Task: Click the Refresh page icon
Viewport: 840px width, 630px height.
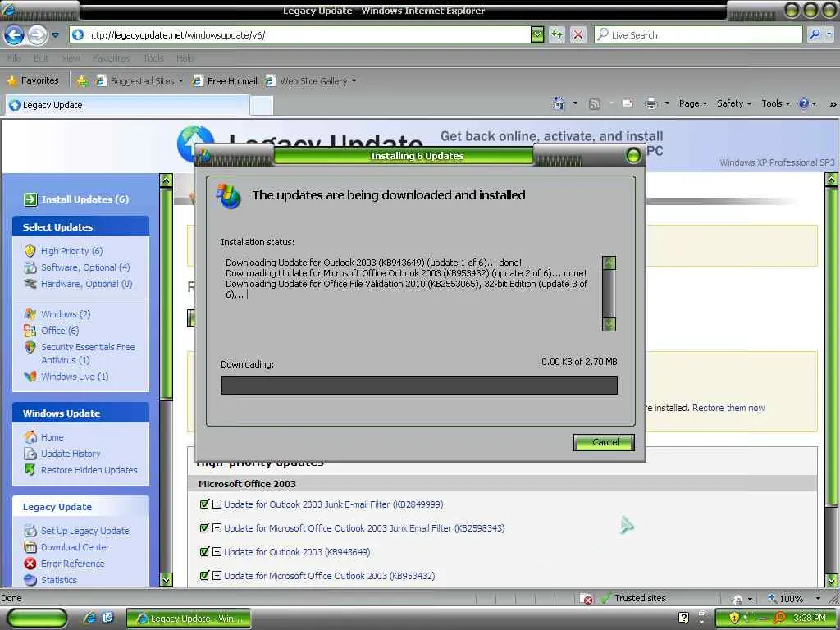Action: pos(557,35)
